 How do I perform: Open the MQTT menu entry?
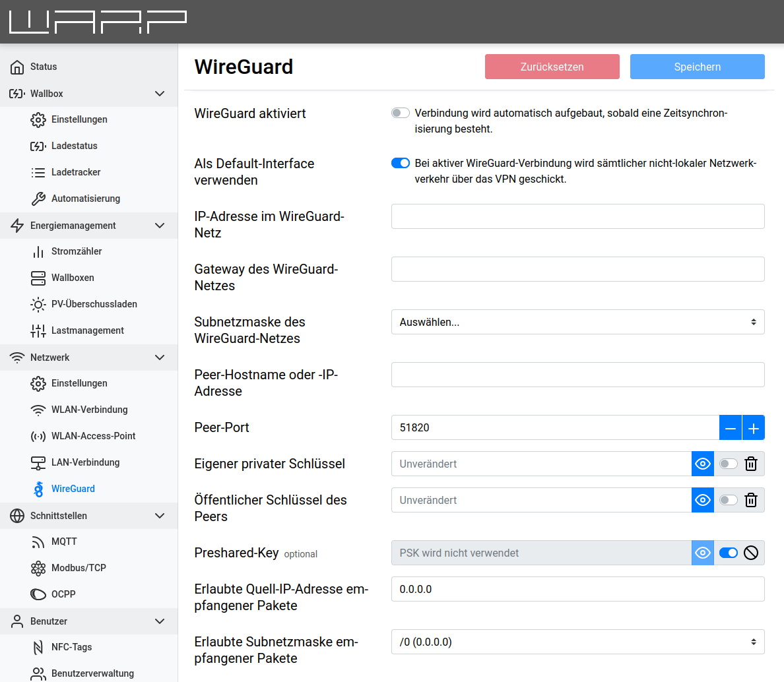[x=64, y=542]
